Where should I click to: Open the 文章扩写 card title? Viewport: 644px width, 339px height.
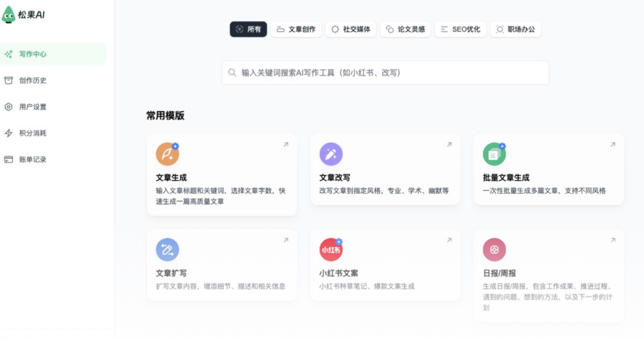point(171,273)
